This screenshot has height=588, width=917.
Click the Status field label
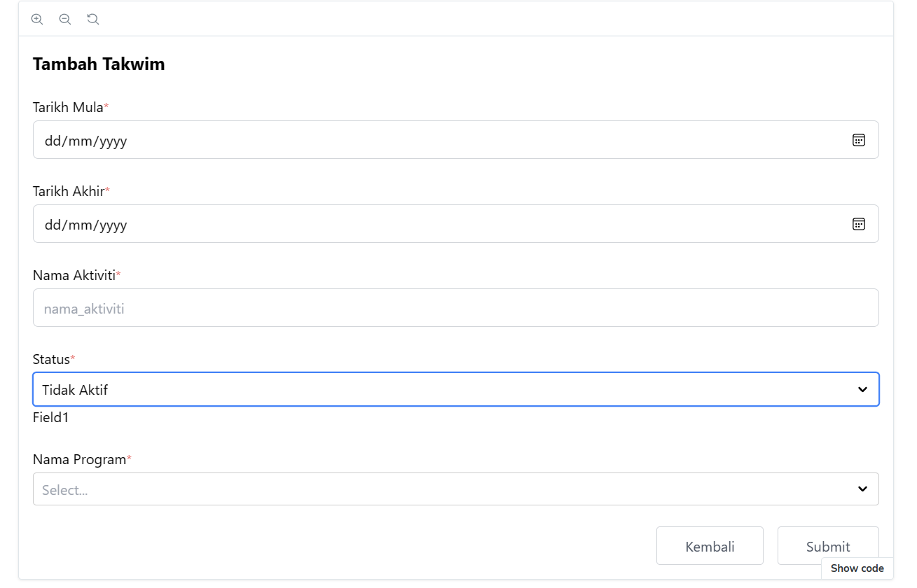tap(51, 359)
